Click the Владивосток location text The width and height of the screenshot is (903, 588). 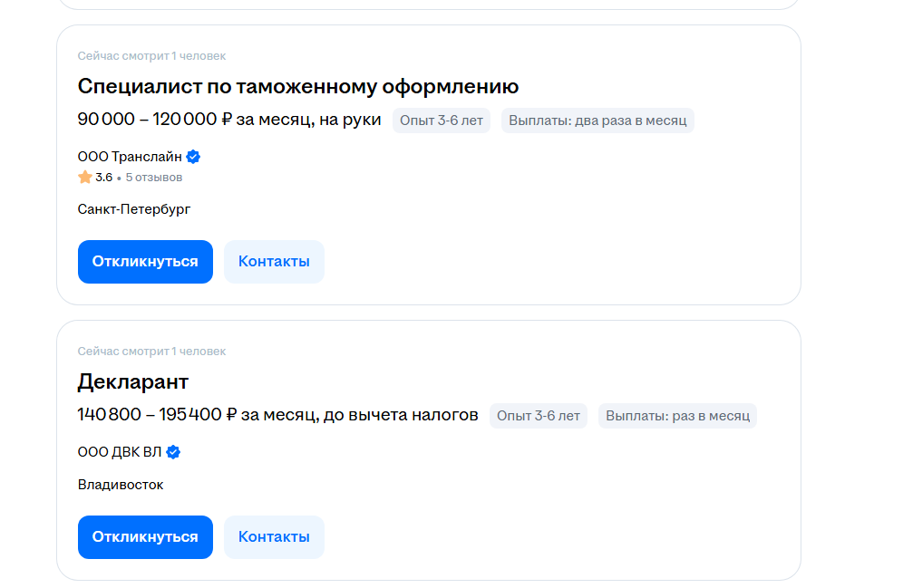pos(121,485)
